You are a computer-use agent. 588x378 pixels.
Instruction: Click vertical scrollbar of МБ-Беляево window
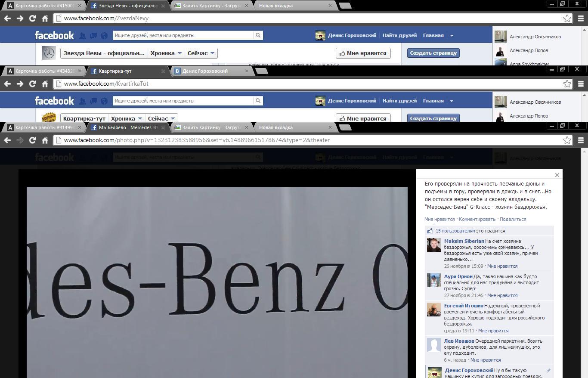click(584, 263)
